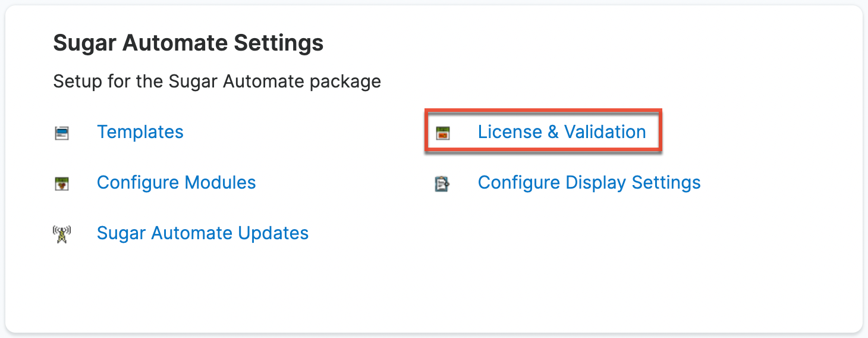This screenshot has height=338, width=868.
Task: Click the Configure Modules icon
Action: [62, 183]
